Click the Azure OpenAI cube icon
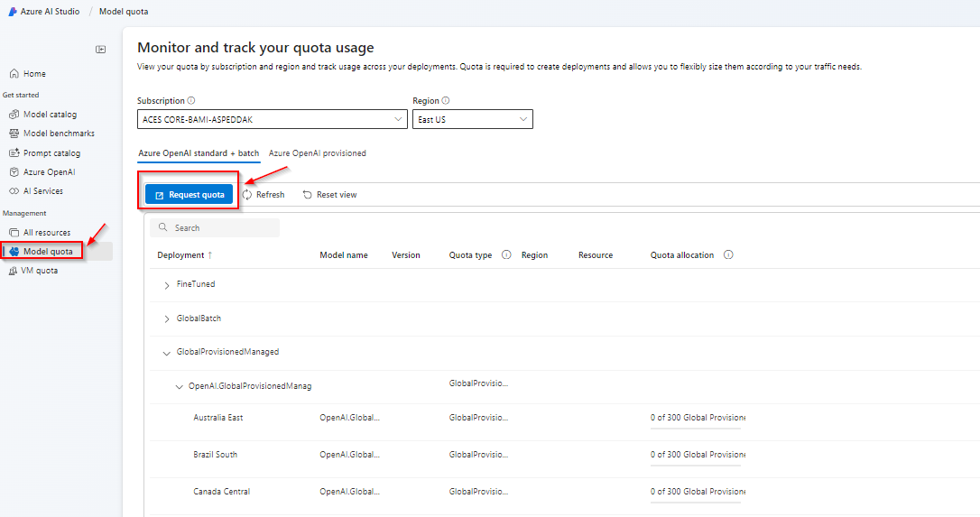The image size is (980, 517). [x=14, y=172]
